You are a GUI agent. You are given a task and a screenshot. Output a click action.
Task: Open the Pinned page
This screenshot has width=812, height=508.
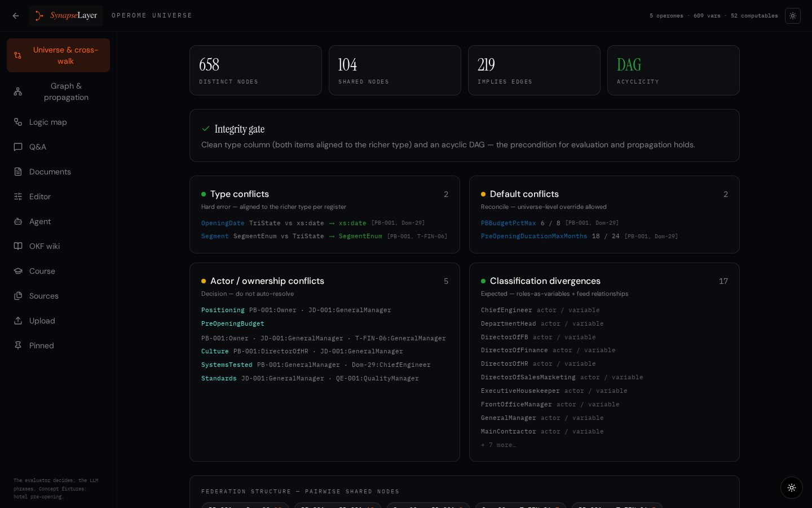[58, 345]
